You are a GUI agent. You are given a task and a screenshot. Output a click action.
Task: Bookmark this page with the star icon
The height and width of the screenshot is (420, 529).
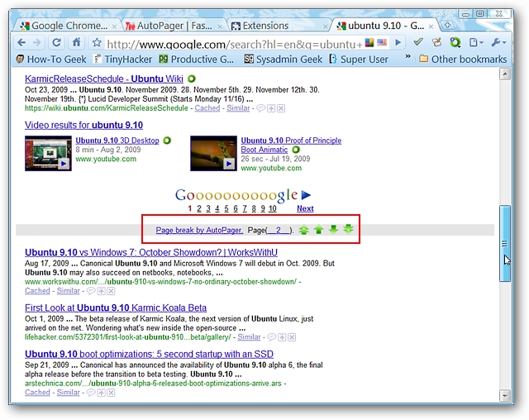(97, 42)
